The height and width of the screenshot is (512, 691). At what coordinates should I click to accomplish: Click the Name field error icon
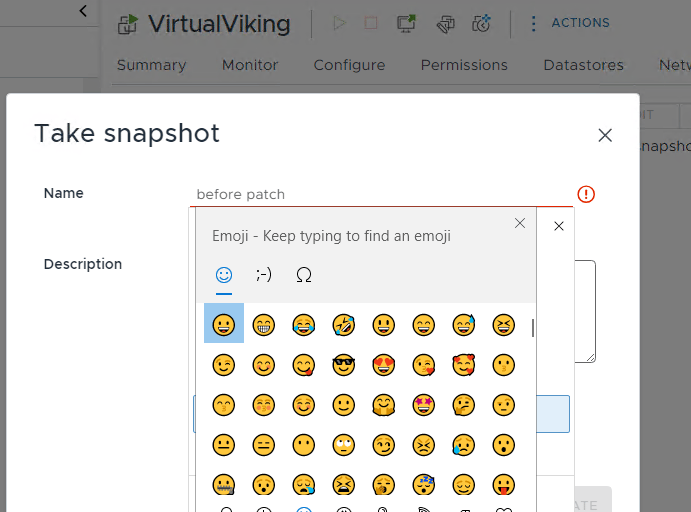tap(587, 194)
